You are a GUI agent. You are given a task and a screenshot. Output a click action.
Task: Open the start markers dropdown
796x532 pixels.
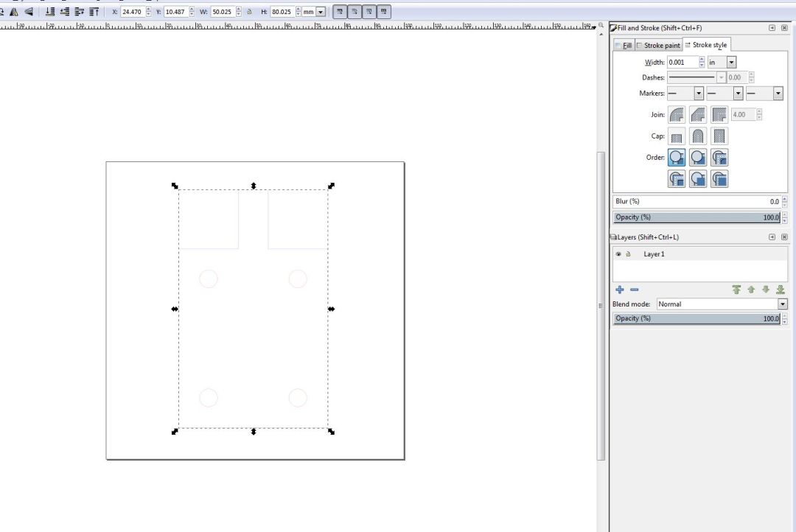698,94
